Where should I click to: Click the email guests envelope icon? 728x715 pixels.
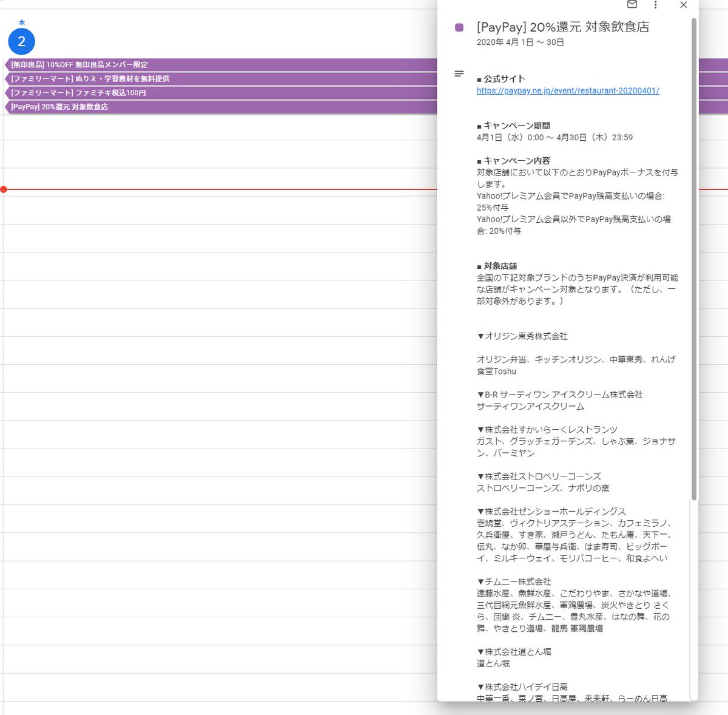tap(632, 5)
